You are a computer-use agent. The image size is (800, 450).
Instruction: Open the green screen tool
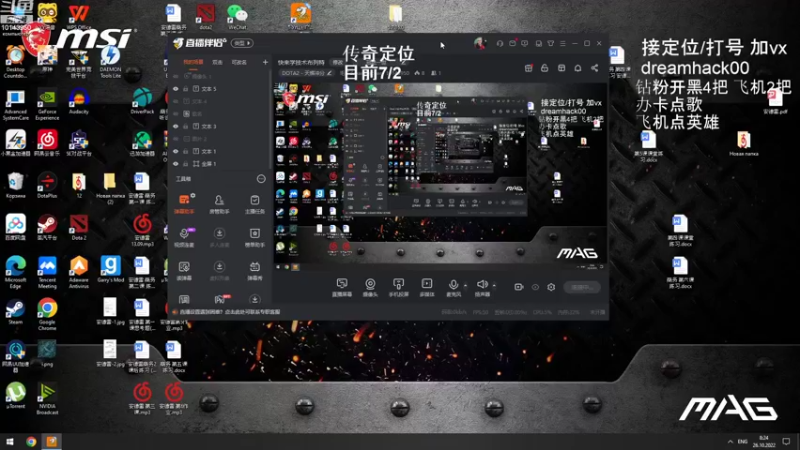184,271
